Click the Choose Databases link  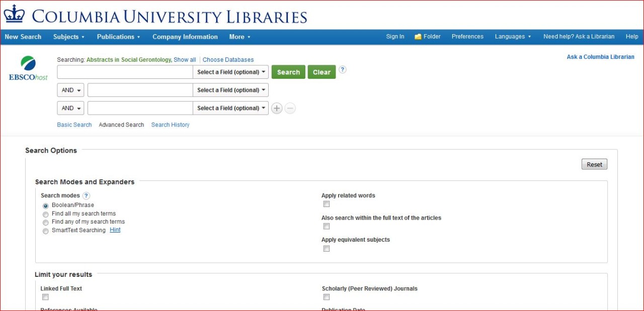[228, 60]
